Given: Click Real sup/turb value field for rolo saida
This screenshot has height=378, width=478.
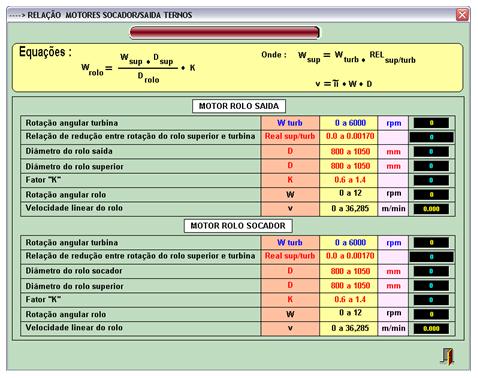Looking at the screenshot, I should click(x=431, y=137).
